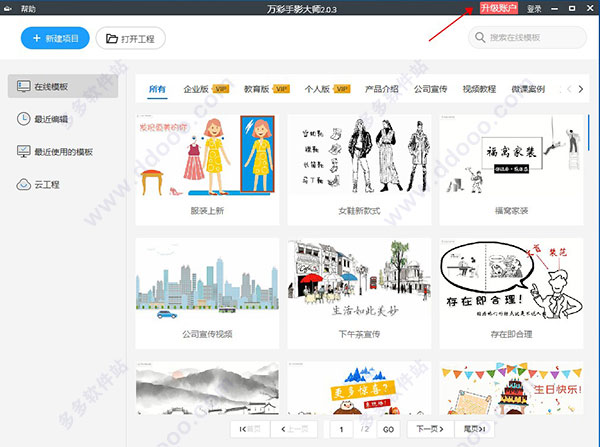Click the folder icon on 打开工程
This screenshot has height=447, width=600.
[x=112, y=39]
